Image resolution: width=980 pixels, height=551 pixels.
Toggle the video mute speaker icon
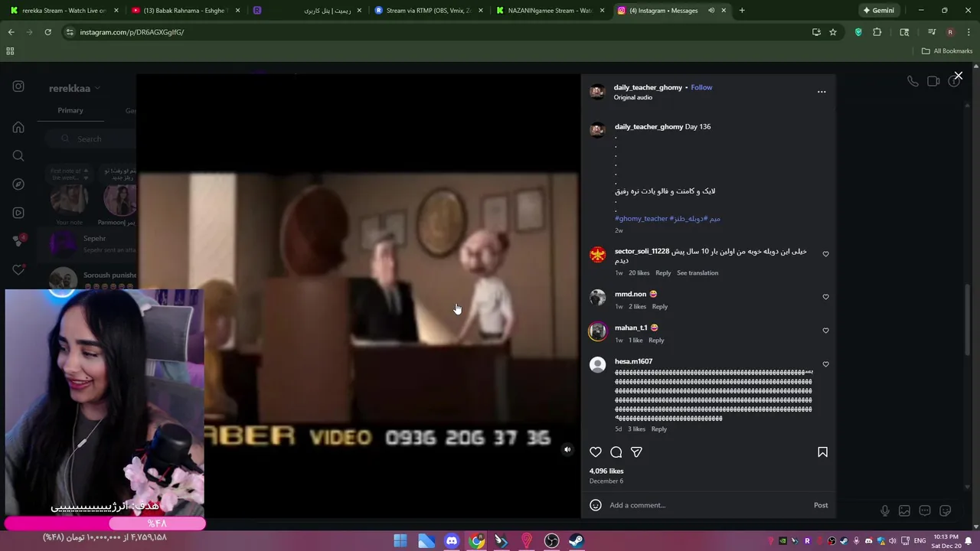pyautogui.click(x=567, y=450)
